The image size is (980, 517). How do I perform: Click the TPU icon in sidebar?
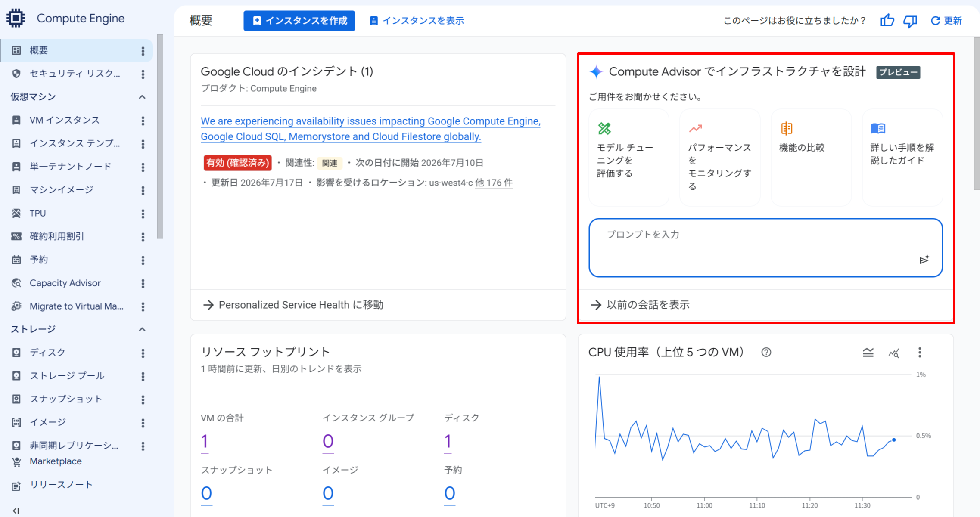(x=16, y=213)
